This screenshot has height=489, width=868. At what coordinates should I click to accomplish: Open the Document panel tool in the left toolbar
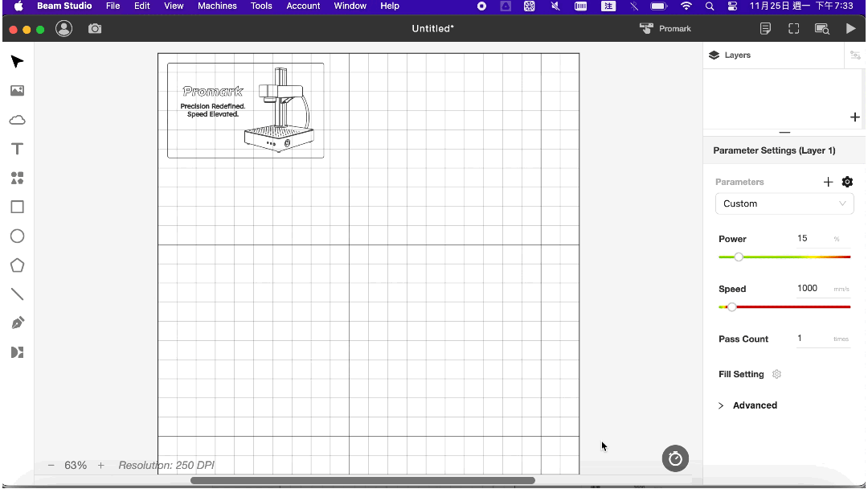pyautogui.click(x=17, y=352)
